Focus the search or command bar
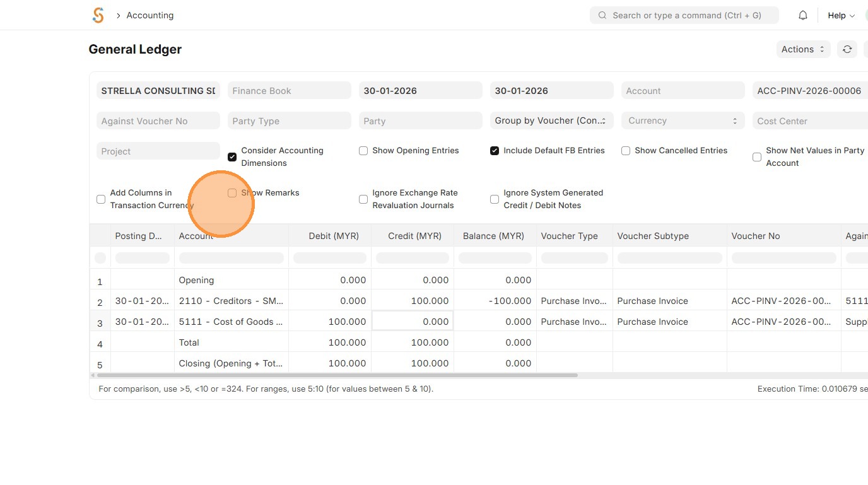 click(x=684, y=15)
